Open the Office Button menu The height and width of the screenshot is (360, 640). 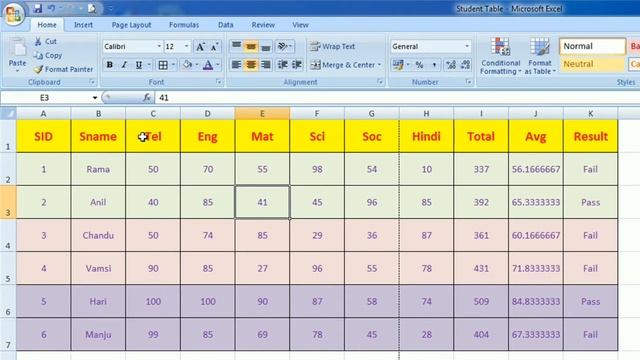tap(13, 14)
